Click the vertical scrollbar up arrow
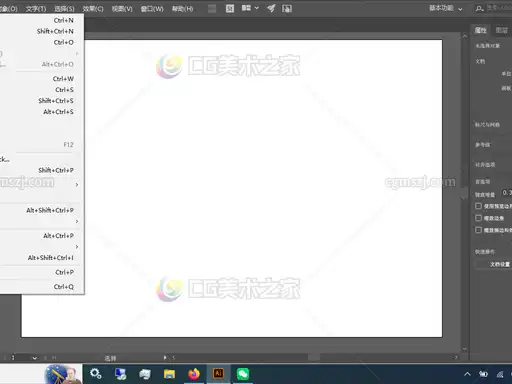The width and height of the screenshot is (512, 384). (465, 36)
